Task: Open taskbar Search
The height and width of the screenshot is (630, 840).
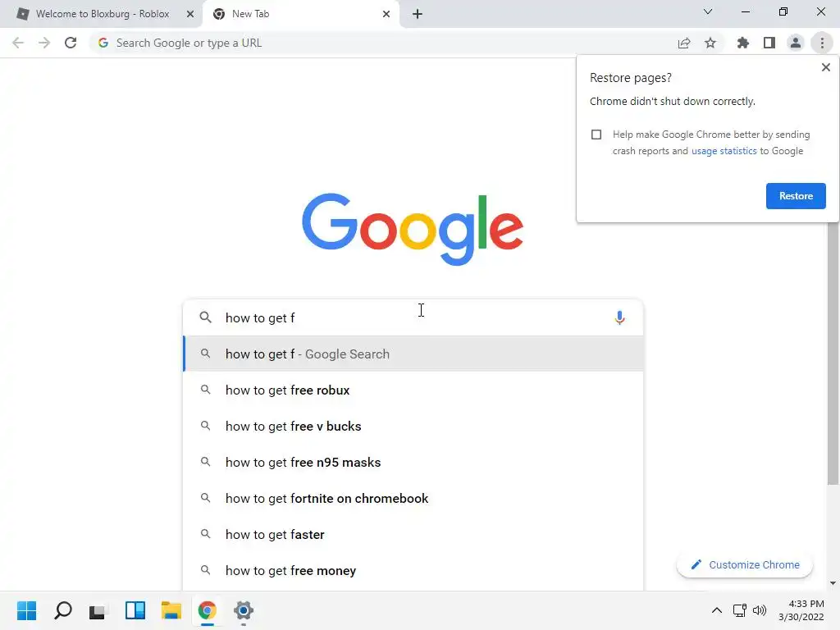Action: pos(63,610)
